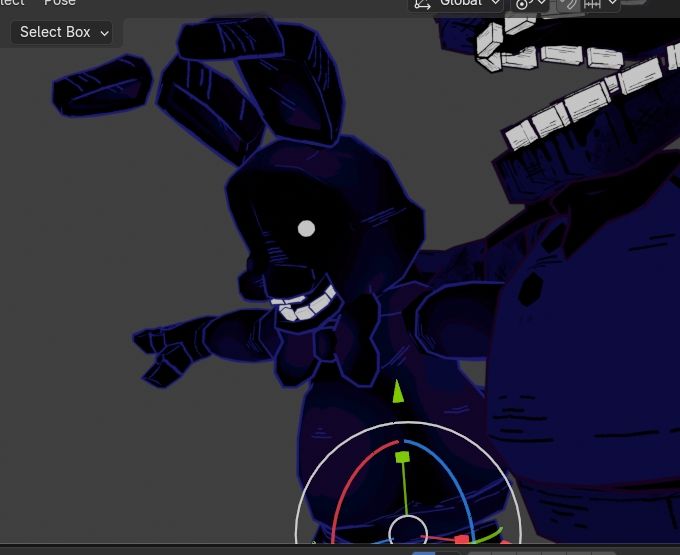680x555 pixels.
Task: Open the pivot point dropdown
Action: click(530, 4)
